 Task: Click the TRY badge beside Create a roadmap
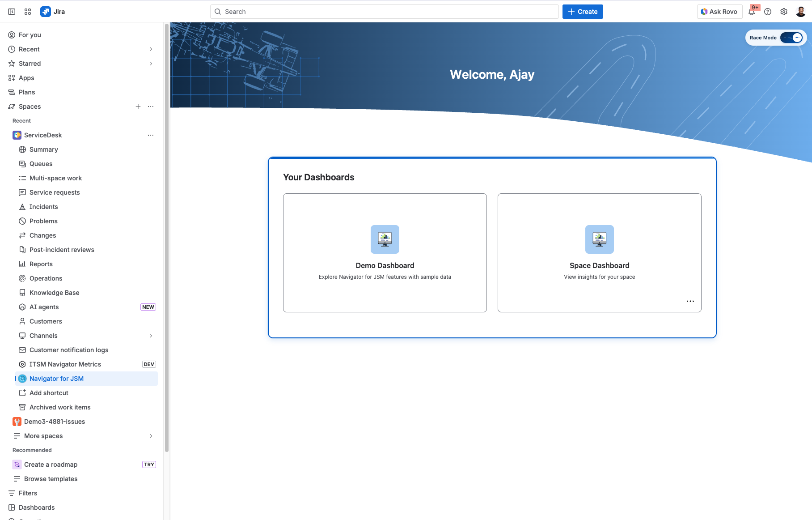click(149, 465)
